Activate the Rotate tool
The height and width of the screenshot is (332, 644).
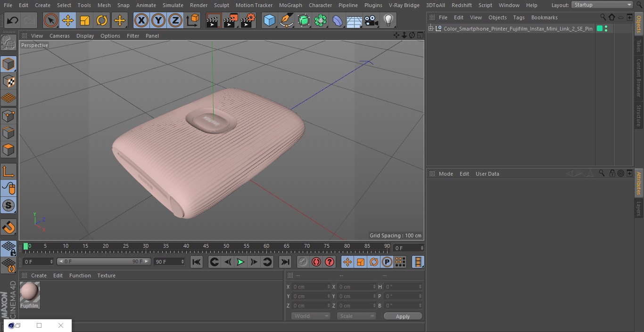102,20
